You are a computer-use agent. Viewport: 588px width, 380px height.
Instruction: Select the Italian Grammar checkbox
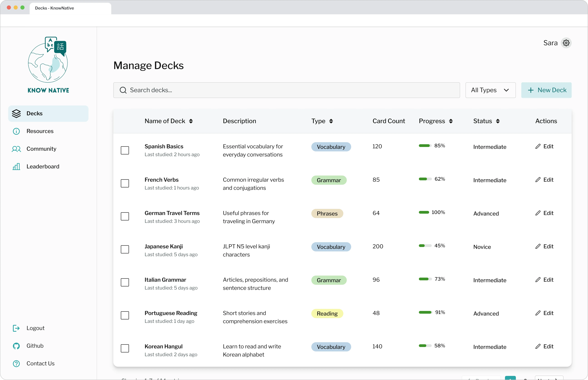pos(125,282)
